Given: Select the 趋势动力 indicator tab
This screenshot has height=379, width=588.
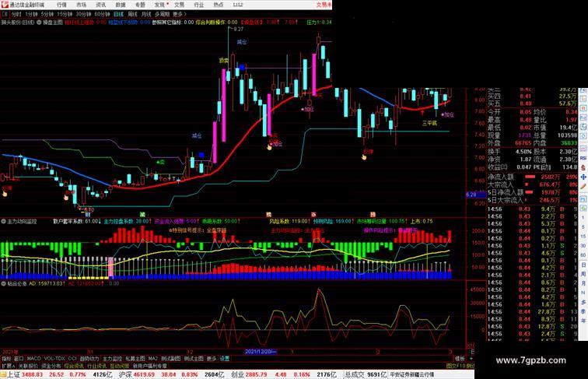Looking at the screenshot, I should point(89,359).
